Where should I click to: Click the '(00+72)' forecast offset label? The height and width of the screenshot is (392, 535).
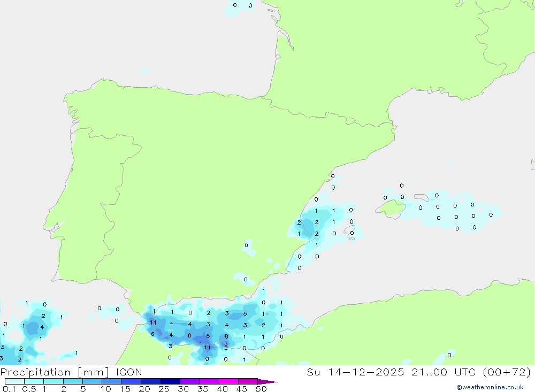(506, 372)
